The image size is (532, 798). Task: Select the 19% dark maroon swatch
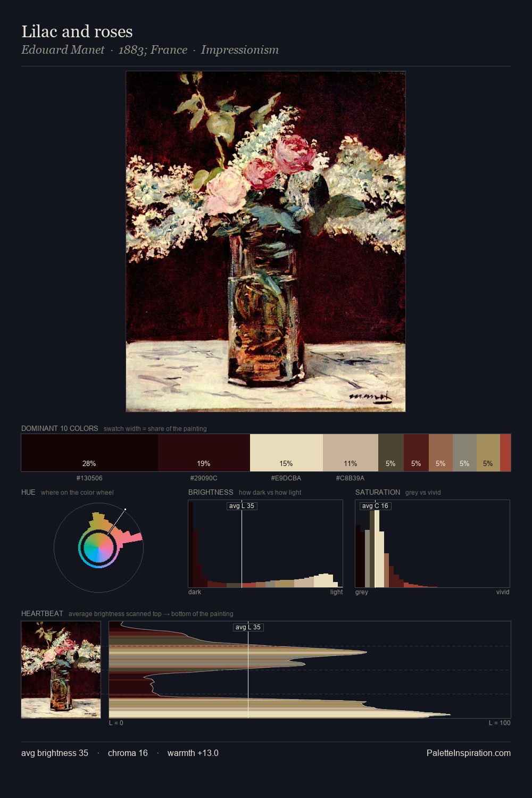[204, 453]
